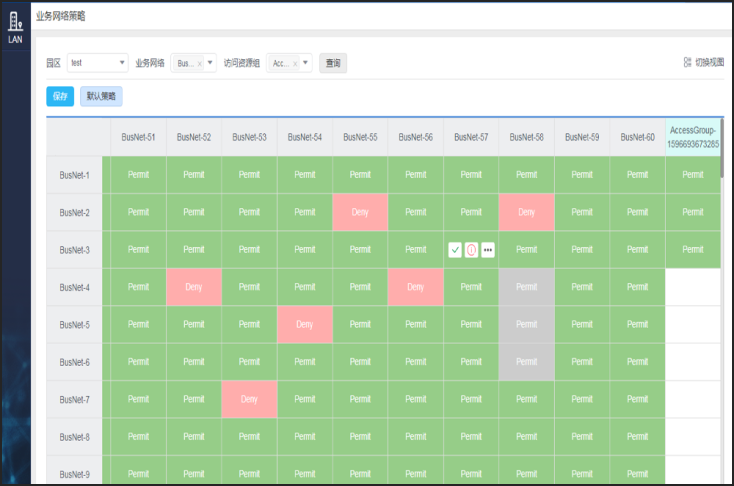Open the 园区 dropdown showing test
The height and width of the screenshot is (486, 734).
point(97,63)
